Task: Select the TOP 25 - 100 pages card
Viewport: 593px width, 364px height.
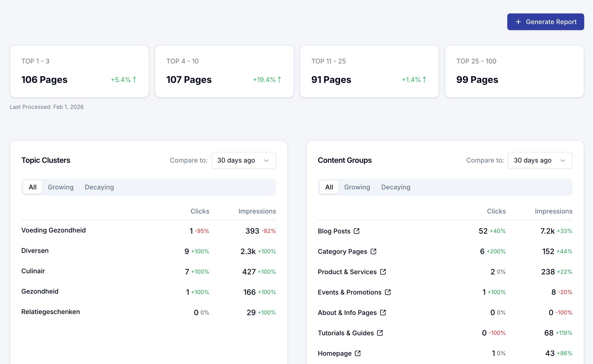Action: [514, 71]
